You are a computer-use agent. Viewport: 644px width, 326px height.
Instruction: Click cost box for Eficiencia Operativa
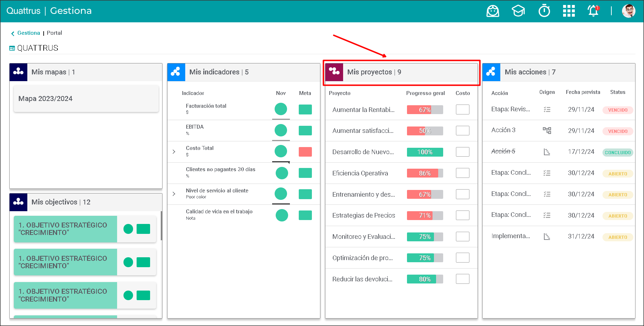(x=462, y=173)
